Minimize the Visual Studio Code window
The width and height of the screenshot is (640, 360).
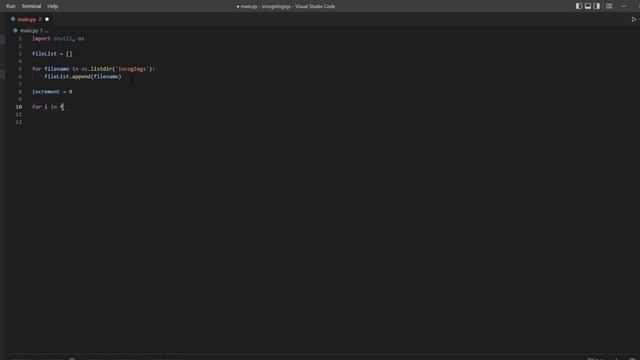[623, 6]
